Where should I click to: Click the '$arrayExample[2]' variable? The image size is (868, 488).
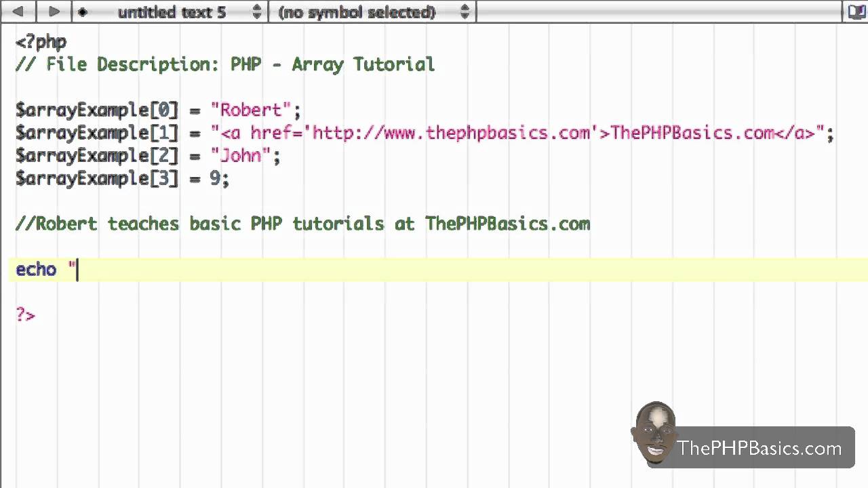pos(97,156)
